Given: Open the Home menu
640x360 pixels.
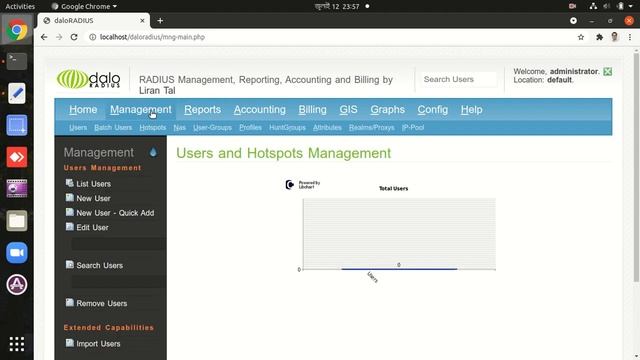Looking at the screenshot, I should point(83,109).
